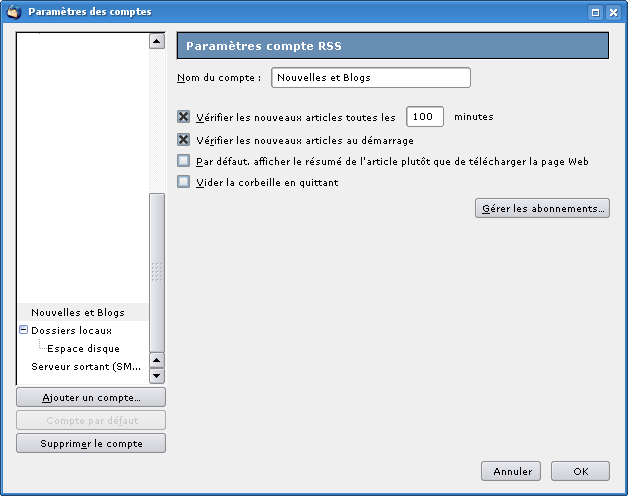Uncheck Vérifier les nouveaux articles au démarrage
Viewport: 628px width, 496px height.
click(x=183, y=140)
